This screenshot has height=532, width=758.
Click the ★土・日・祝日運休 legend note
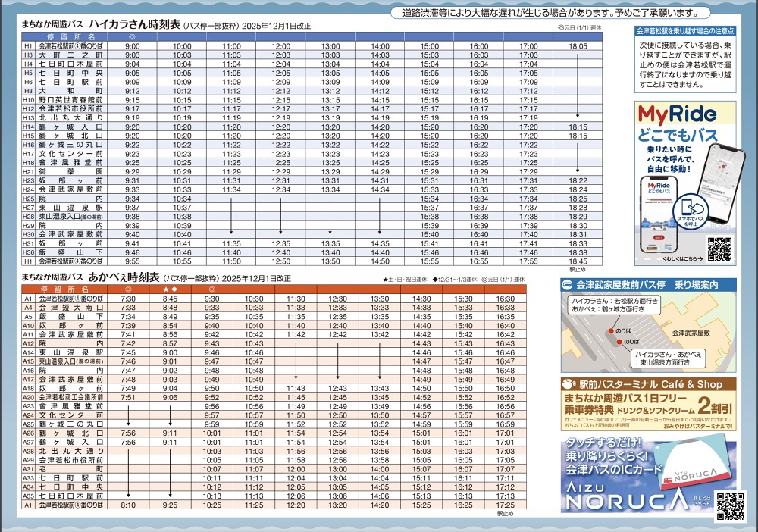tap(405, 280)
